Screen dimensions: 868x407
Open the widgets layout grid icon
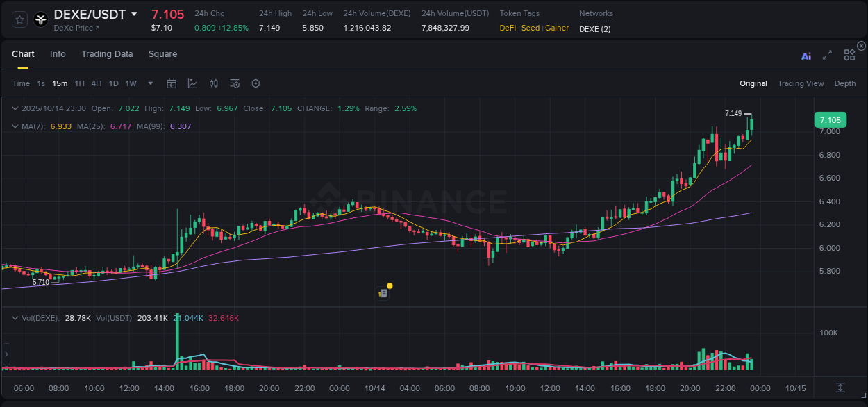coord(849,55)
